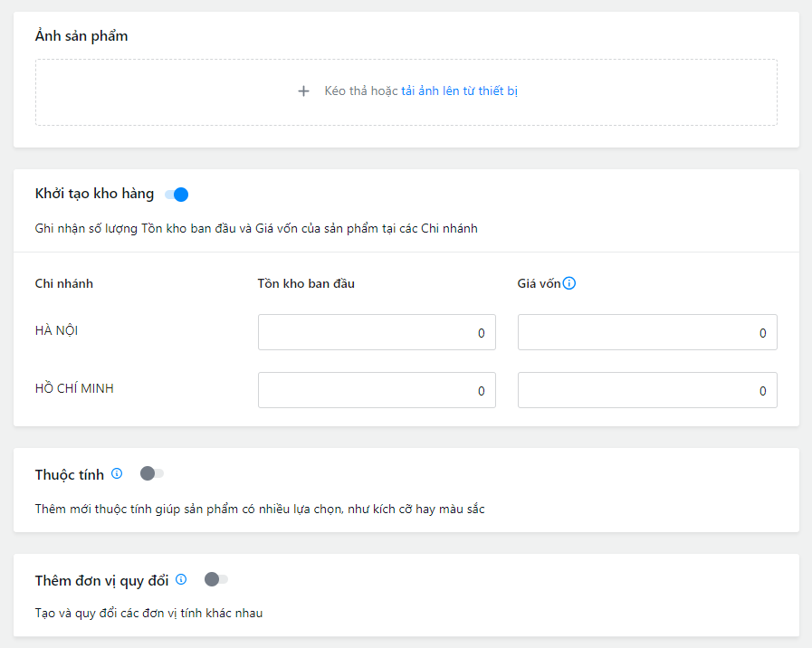This screenshot has width=812, height=648.
Task: Click the Thuộc tính description text
Action: (260, 510)
